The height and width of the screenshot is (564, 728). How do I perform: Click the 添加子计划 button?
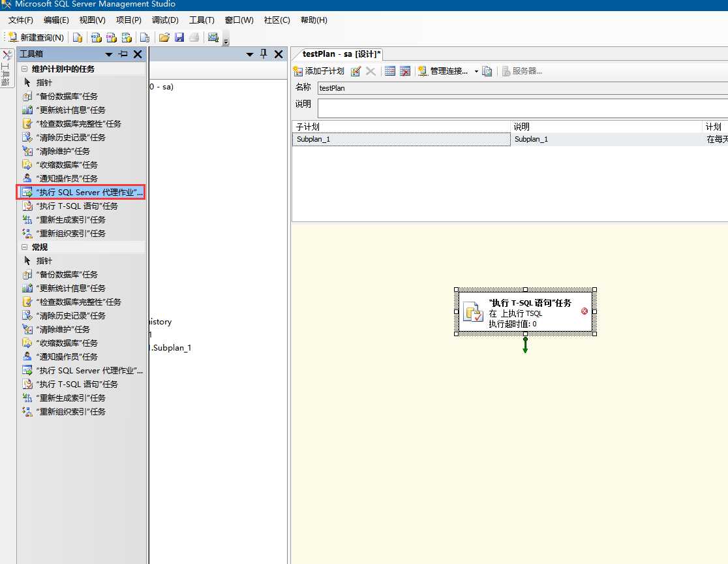(319, 71)
